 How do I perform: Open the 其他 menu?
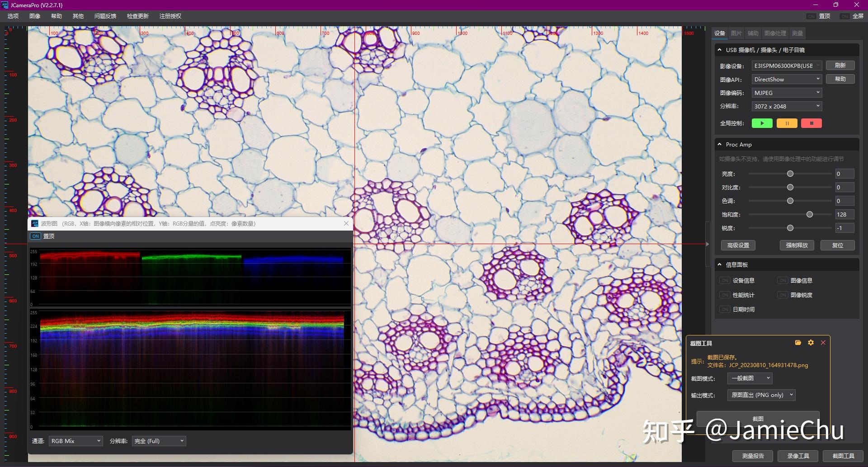coord(78,16)
